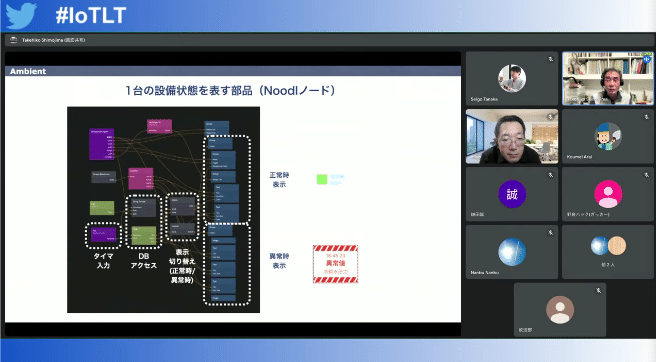Click the 異常時表示 label
The height and width of the screenshot is (362, 656).
click(x=279, y=261)
